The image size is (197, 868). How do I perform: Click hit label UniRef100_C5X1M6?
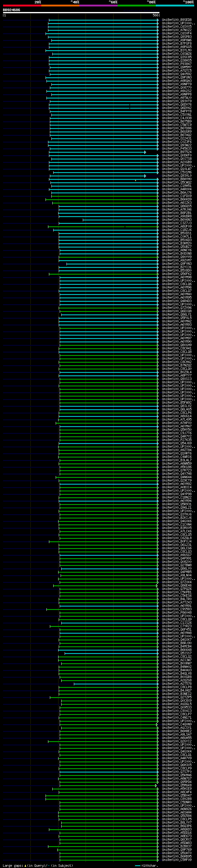pyautogui.click(x=177, y=172)
